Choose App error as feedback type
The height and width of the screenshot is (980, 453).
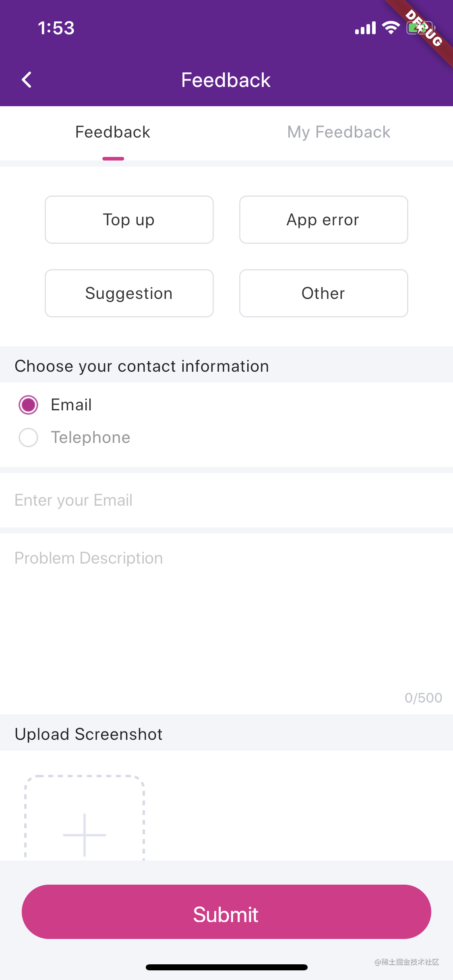pyautogui.click(x=323, y=220)
